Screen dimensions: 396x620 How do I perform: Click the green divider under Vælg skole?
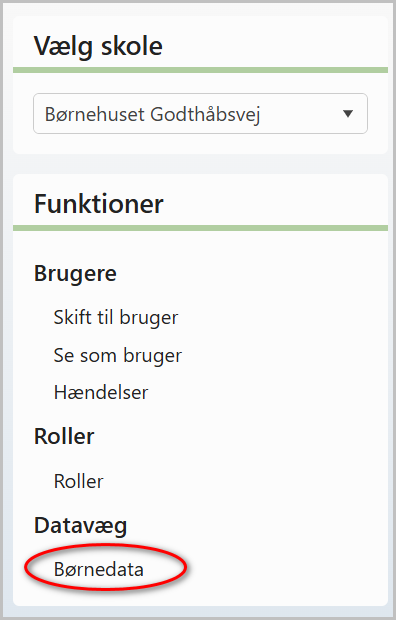200,70
